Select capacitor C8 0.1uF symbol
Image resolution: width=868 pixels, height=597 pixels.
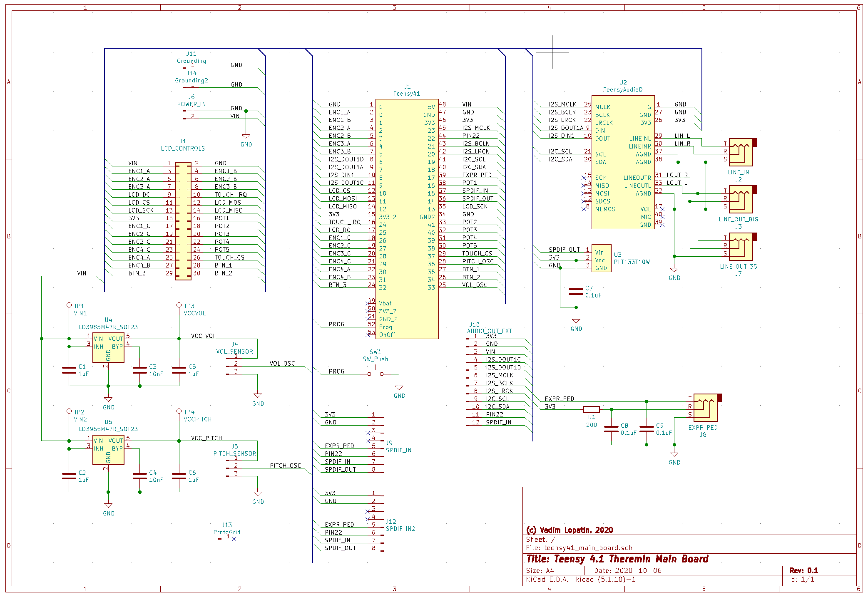coord(611,429)
